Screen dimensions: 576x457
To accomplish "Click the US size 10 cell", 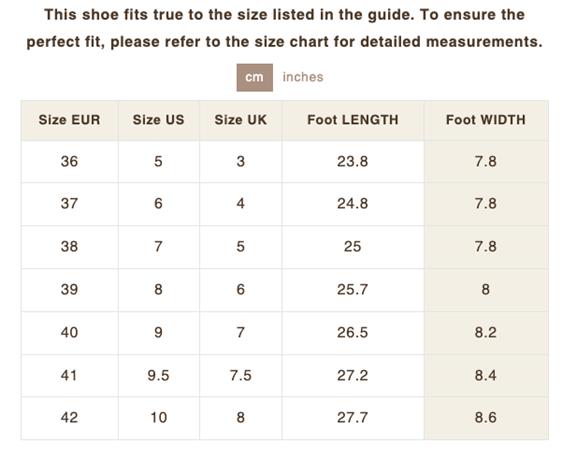I will [158, 418].
